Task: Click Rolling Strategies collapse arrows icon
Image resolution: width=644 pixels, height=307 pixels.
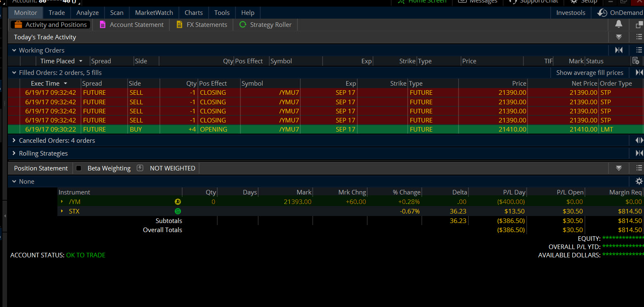Action: tap(639, 153)
